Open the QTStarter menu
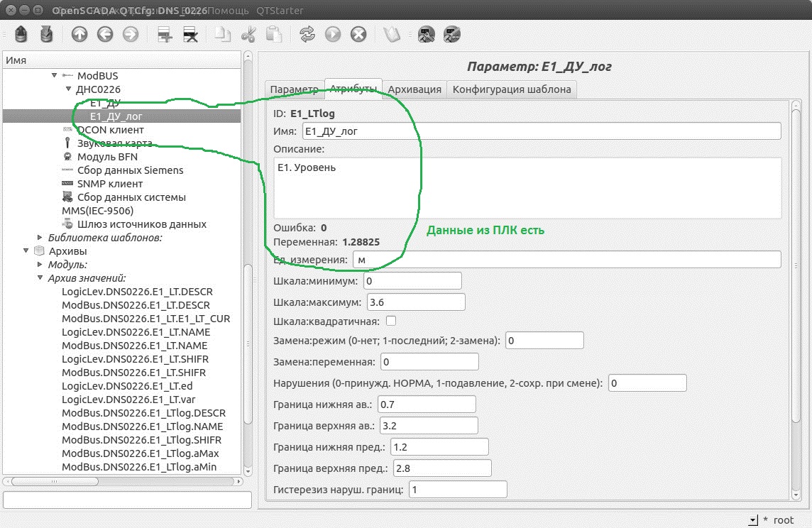 coord(280,11)
